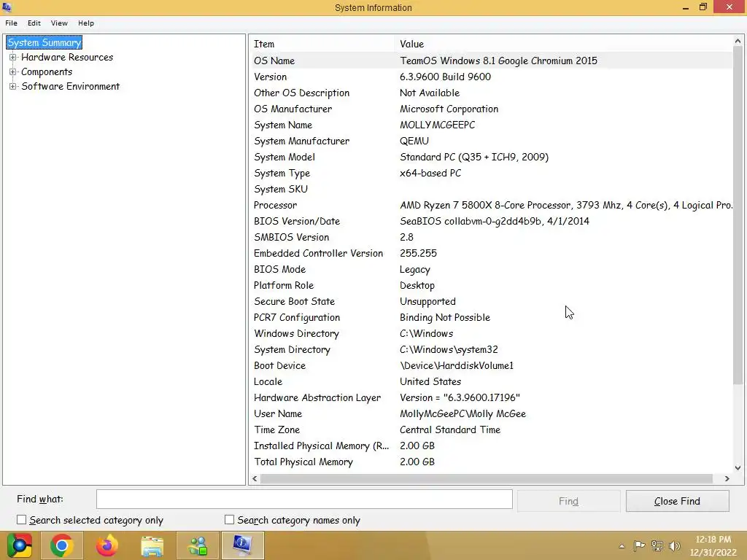Click the Find button
Viewport: 747px width, 560px height.
(x=568, y=501)
